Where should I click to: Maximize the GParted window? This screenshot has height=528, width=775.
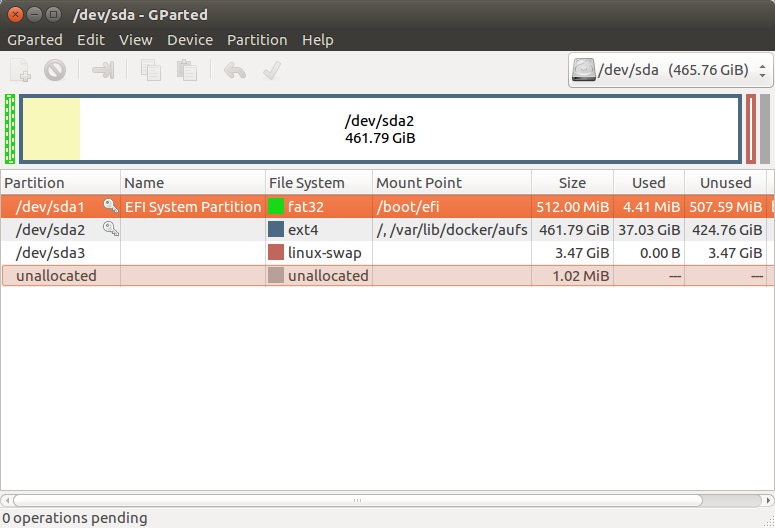pyautogui.click(x=53, y=14)
